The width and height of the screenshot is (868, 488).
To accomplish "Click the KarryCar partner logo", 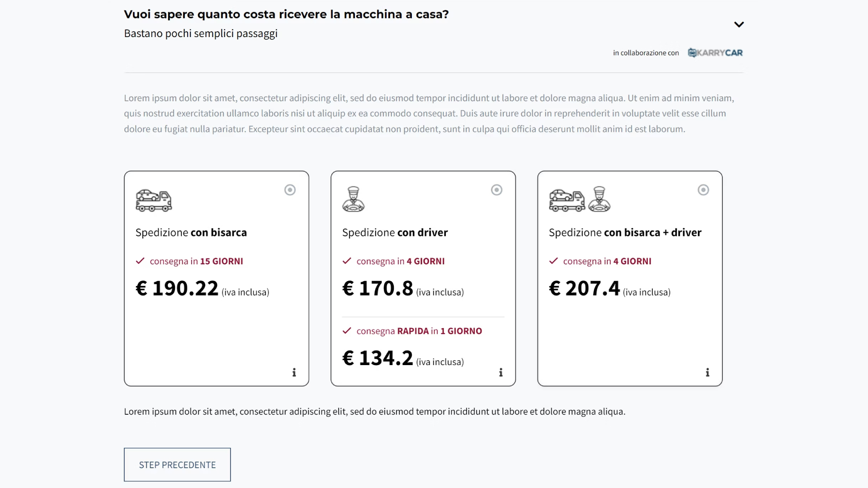I will click(x=715, y=53).
